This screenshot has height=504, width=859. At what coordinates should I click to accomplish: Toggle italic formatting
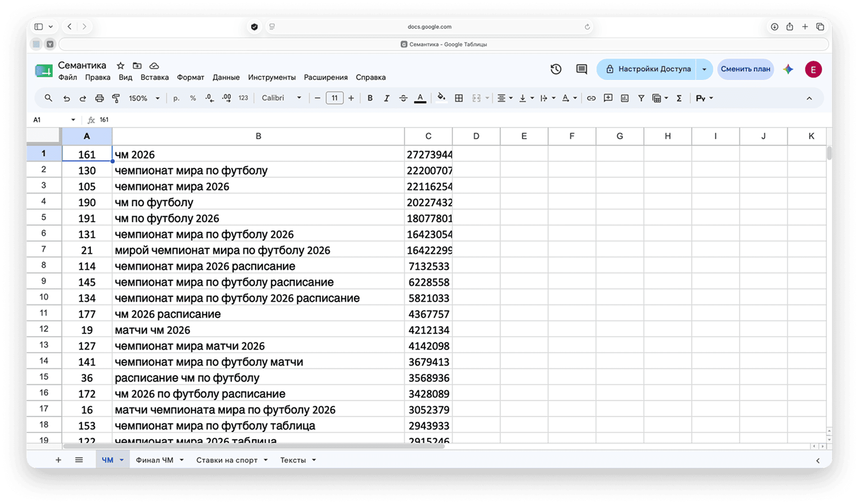387,98
